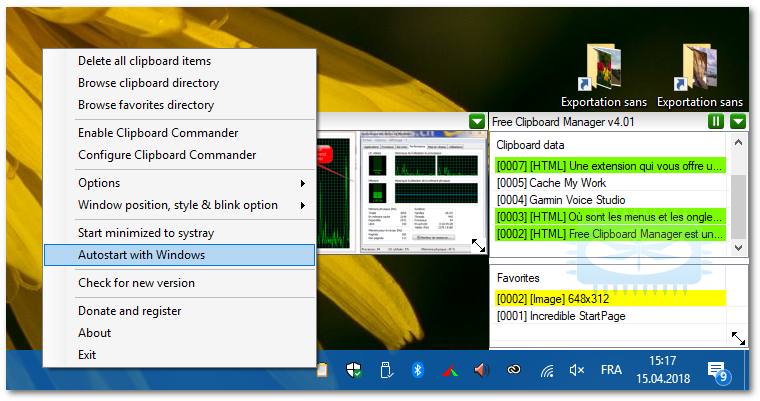Viewport: 760px width, 401px height.
Task: Select clipboard entry [0005] Cache My Work
Action: 610,183
